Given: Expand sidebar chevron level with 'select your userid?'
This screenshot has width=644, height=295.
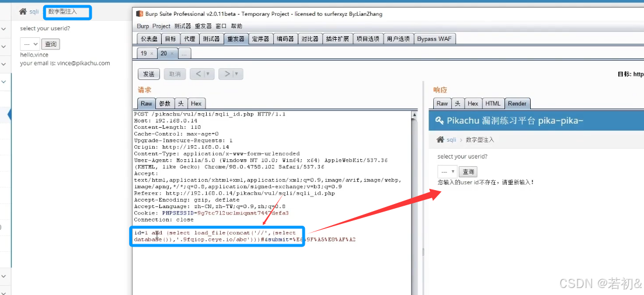Looking at the screenshot, I should (4, 29).
